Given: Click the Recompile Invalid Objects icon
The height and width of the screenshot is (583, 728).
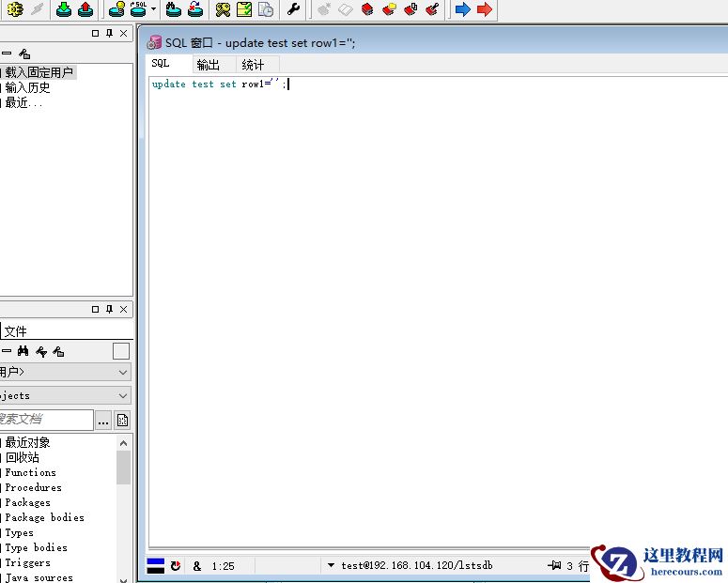Looking at the screenshot, I should click(195, 9).
